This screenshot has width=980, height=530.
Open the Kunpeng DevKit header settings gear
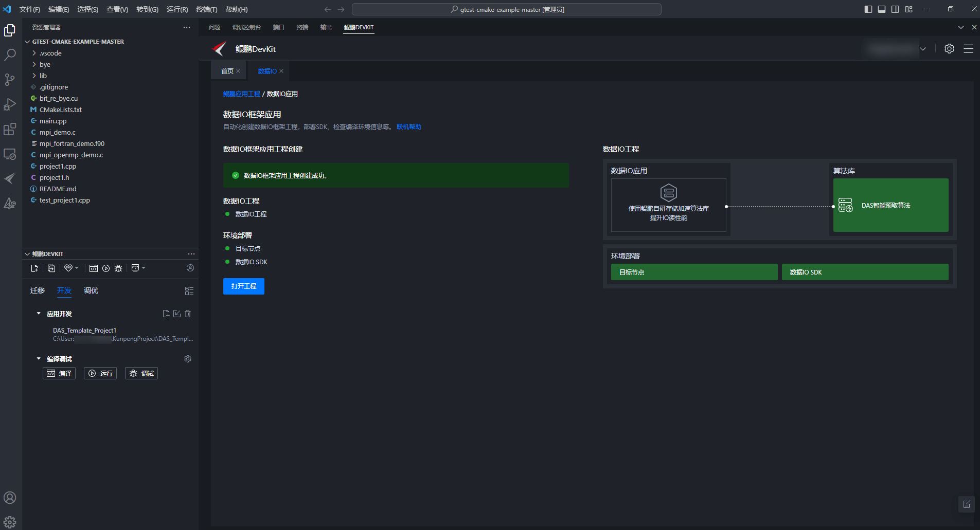click(x=949, y=48)
